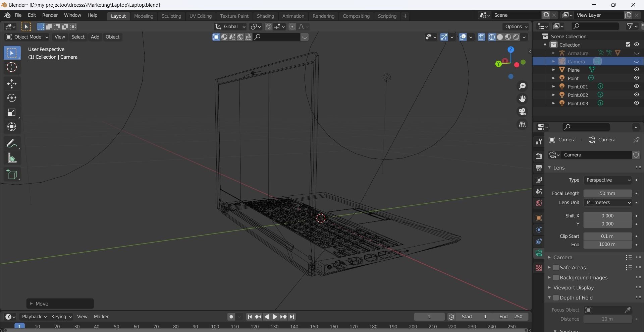Open the Render properties tab
Viewport: 644px width, 332px height.
click(x=539, y=156)
